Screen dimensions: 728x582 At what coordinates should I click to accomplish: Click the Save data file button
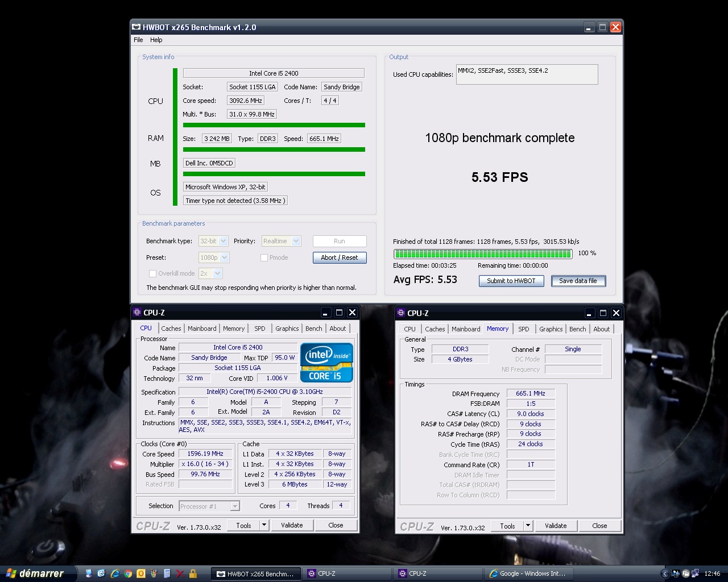pyautogui.click(x=578, y=281)
